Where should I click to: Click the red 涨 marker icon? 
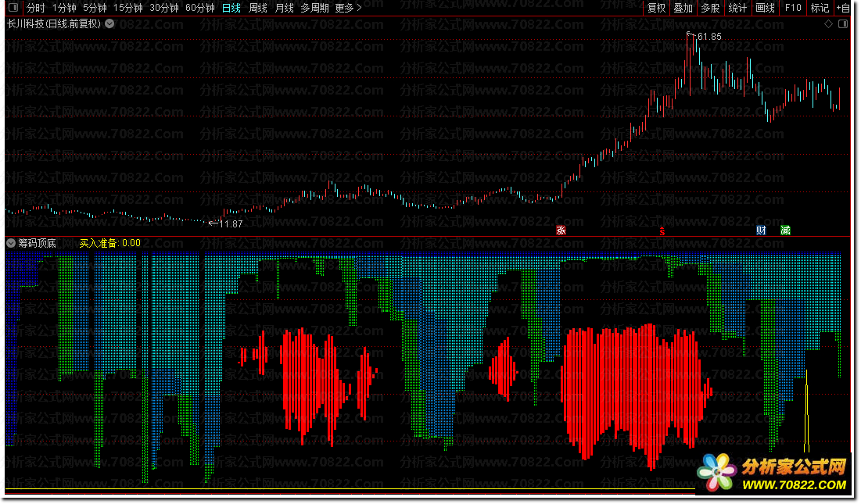(x=561, y=231)
